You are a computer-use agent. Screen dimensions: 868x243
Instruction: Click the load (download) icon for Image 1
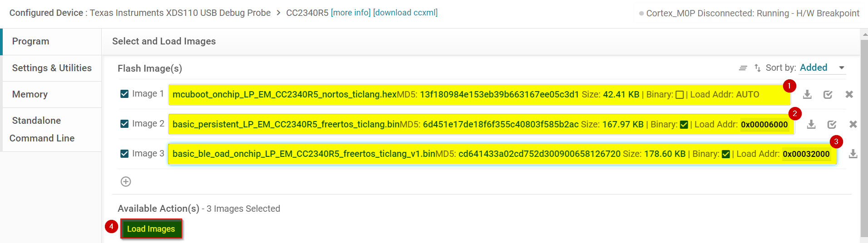tap(807, 94)
